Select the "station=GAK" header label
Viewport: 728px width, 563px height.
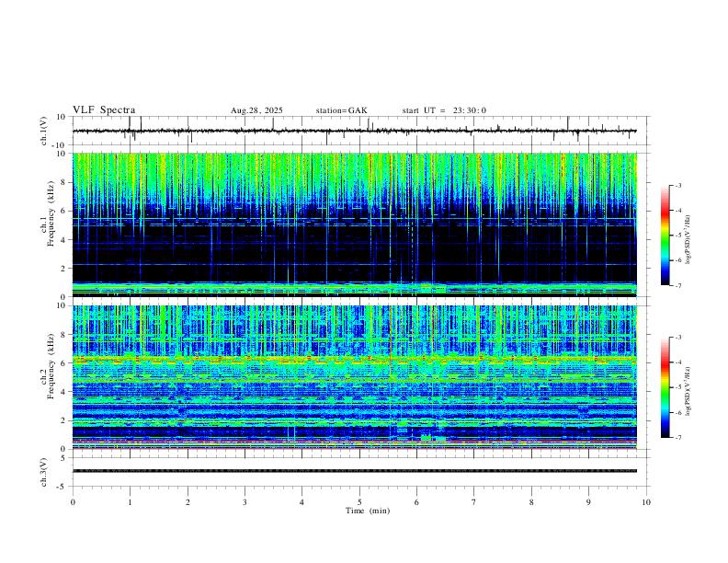click(x=342, y=110)
